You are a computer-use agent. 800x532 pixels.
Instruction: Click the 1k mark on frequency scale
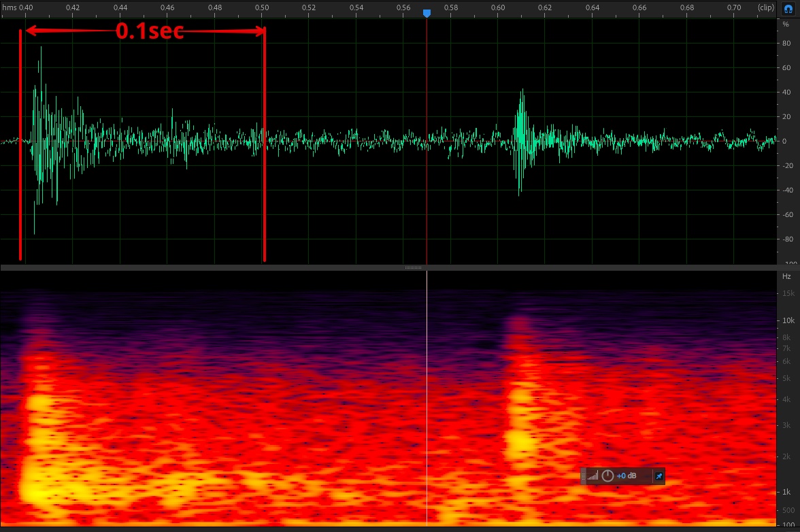788,492
